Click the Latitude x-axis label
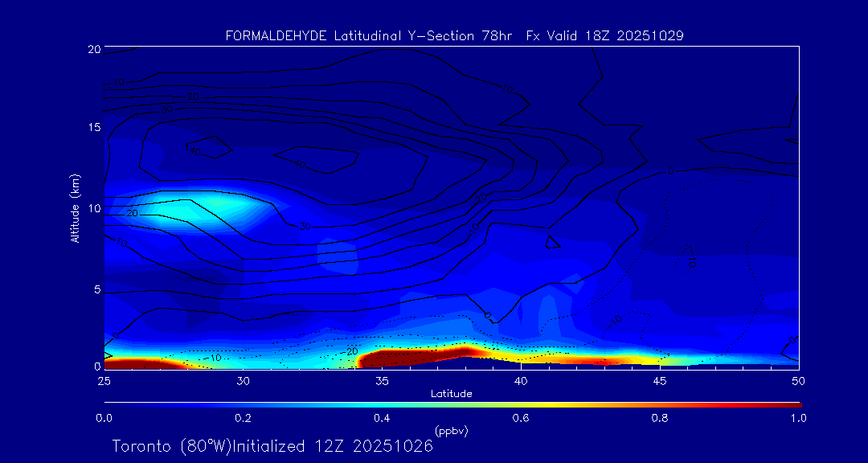Viewport: 868px width, 463px height. 451,393
